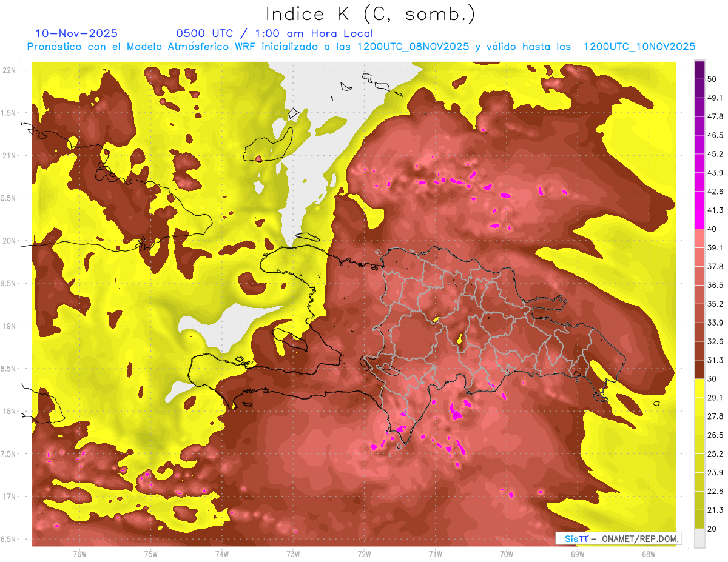Select the '25.2' value on the color scale
The height and width of the screenshot is (562, 728).
coord(715,454)
